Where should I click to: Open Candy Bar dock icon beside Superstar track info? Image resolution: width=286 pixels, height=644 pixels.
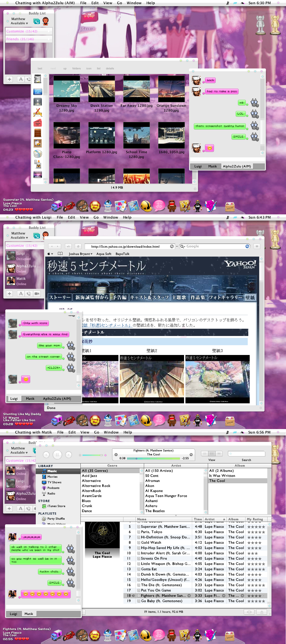coord(95,206)
